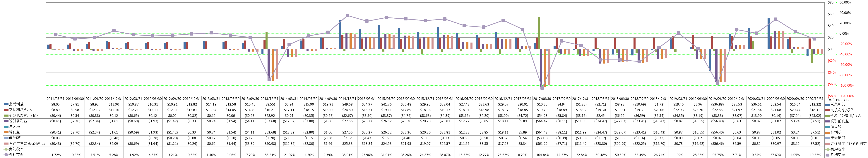Image resolution: width=868 pixels, height=158 pixels.
Task: Select the $49.68 operating profit cell
Action: pyautogui.click(x=347, y=104)
